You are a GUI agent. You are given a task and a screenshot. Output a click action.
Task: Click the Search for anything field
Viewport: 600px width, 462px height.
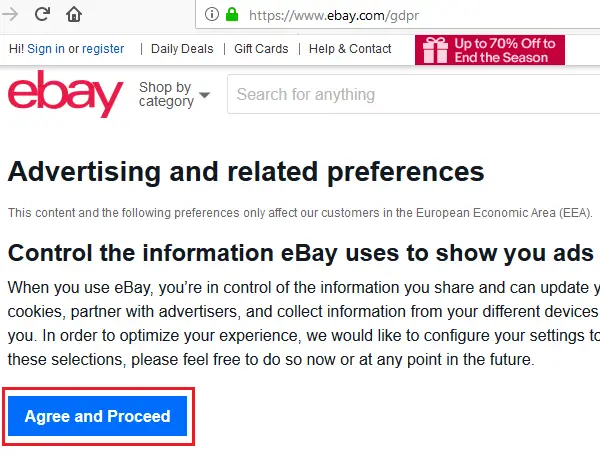pyautogui.click(x=410, y=95)
